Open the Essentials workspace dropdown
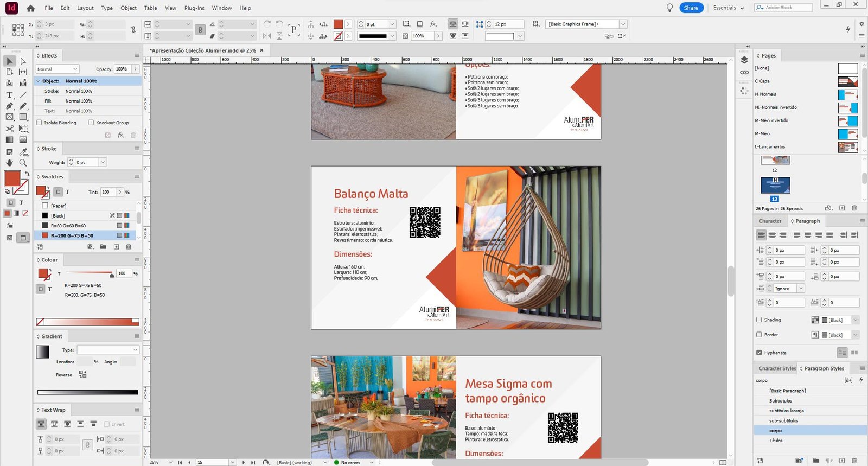 [x=728, y=8]
